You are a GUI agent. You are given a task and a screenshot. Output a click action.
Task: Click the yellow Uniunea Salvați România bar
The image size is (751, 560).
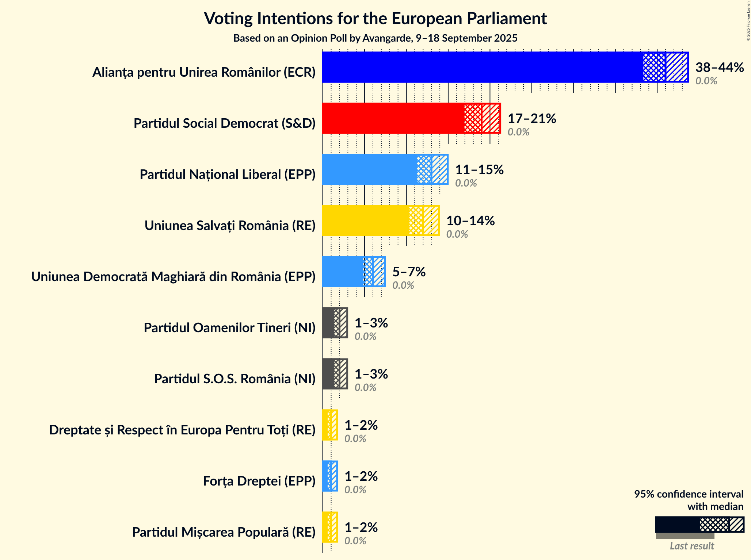365,220
